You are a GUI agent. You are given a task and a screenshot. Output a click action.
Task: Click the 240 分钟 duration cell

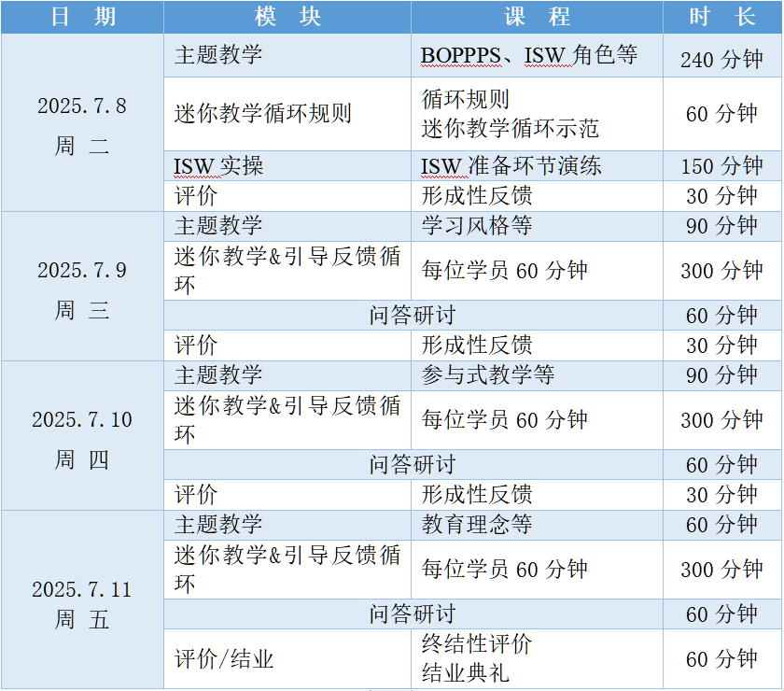point(722,55)
